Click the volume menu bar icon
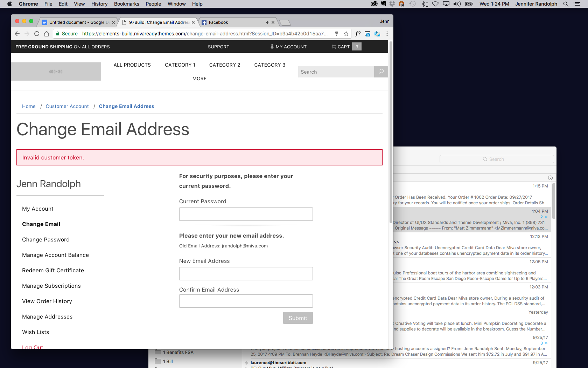Image resolution: width=588 pixels, height=368 pixels. pos(457,4)
